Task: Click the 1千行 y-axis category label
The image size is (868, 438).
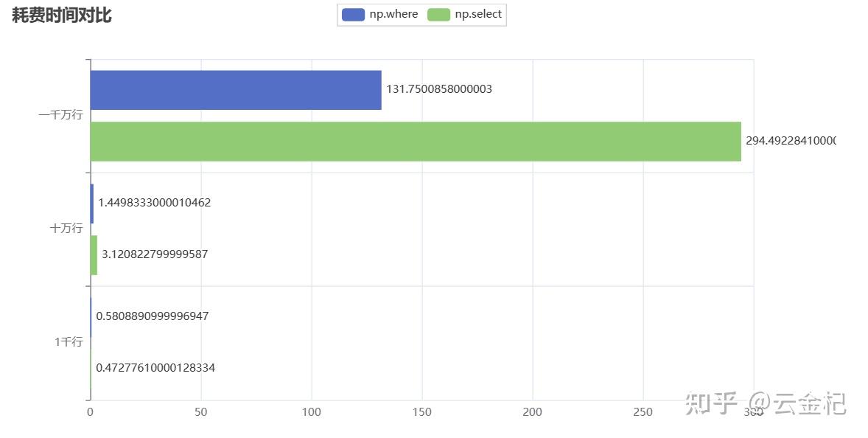Action: [69, 342]
